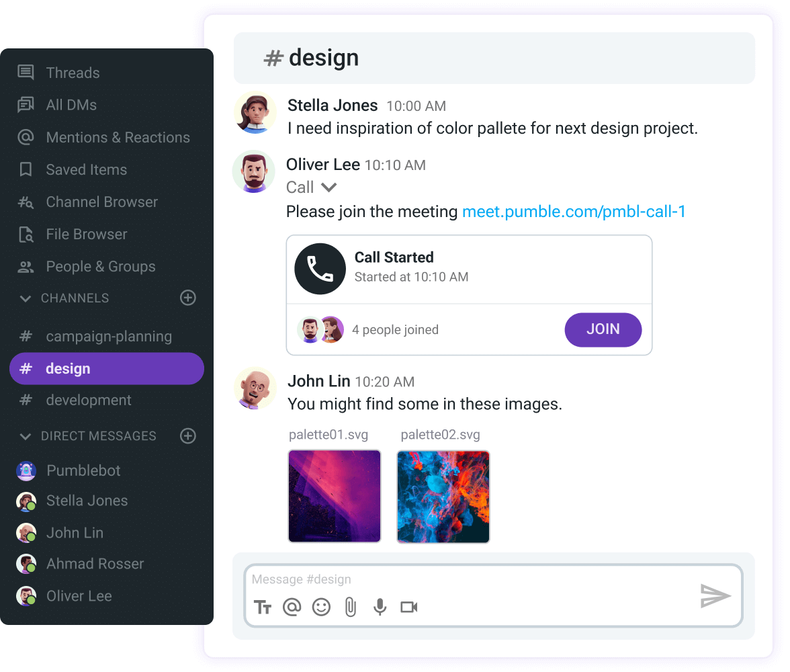Open the meet.pumble.com/pmbl-call-1 link
This screenshot has height=672, width=790.
573,211
